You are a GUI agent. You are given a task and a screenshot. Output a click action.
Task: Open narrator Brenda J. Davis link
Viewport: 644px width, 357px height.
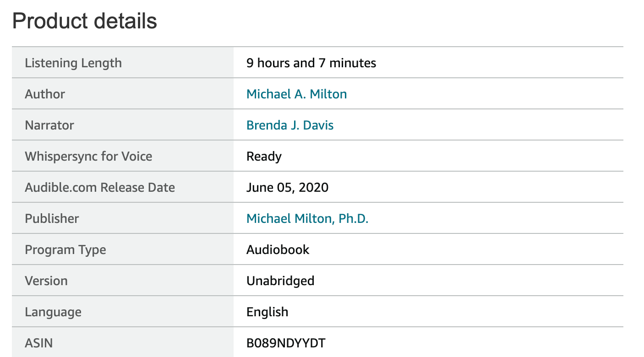[290, 125]
